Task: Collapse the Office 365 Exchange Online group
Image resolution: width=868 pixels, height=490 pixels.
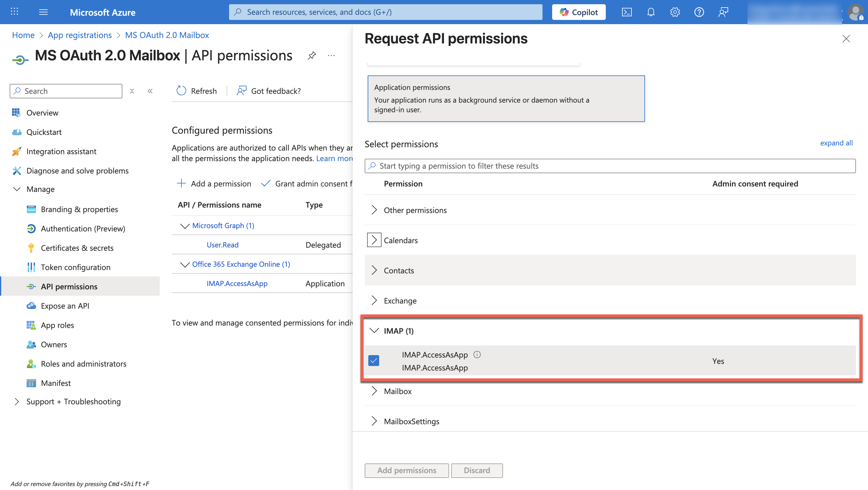Action: pyautogui.click(x=185, y=264)
